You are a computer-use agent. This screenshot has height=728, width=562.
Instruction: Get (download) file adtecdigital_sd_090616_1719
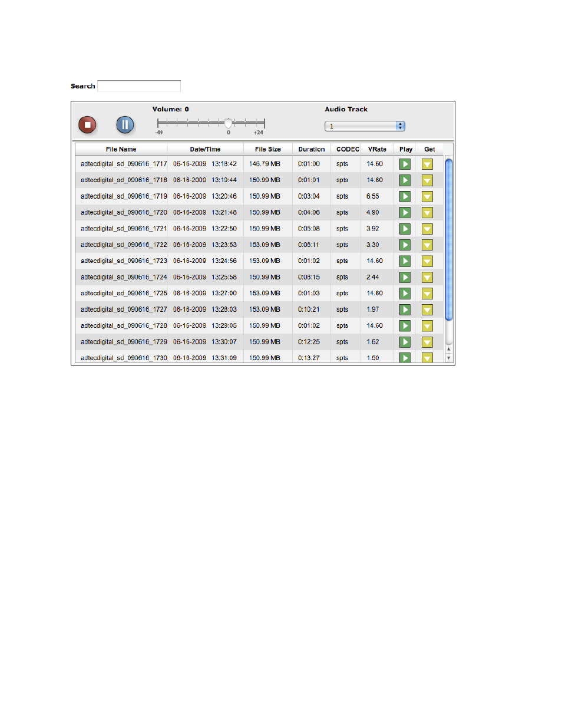coord(428,197)
